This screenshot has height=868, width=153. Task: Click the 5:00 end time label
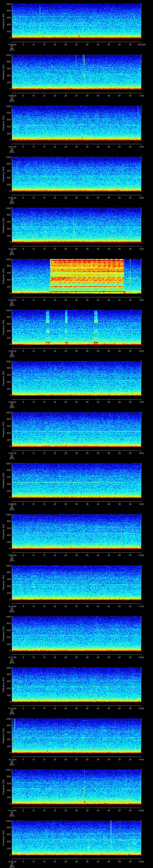[141, 300]
